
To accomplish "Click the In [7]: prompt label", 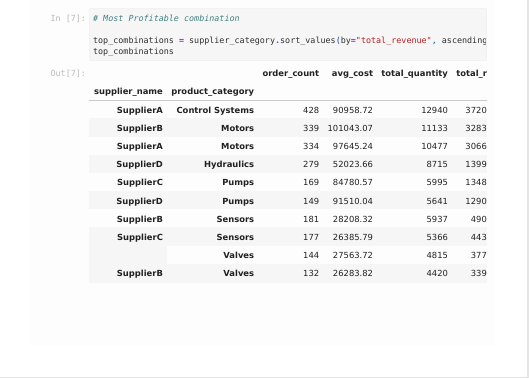I will pos(68,18).
